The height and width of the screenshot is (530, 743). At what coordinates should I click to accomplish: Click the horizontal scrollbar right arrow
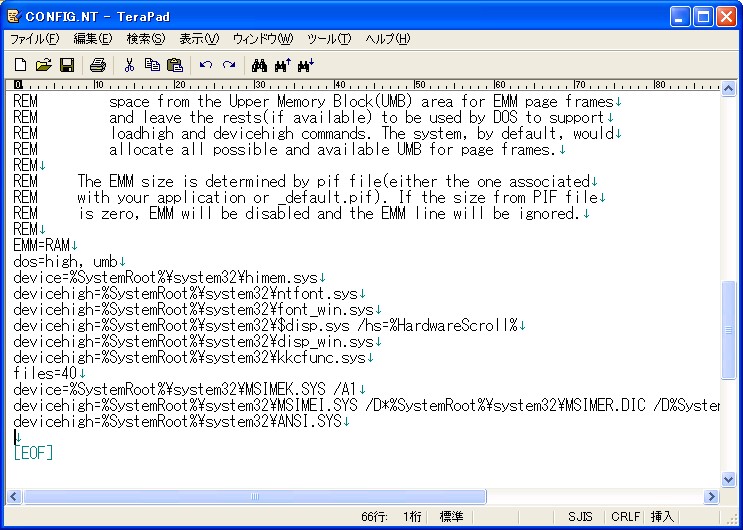point(711,496)
